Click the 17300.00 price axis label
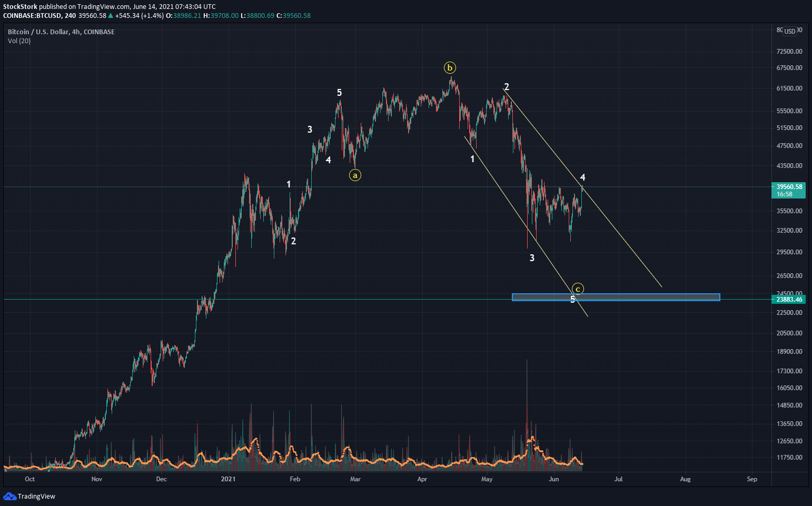812x506 pixels. (x=789, y=371)
